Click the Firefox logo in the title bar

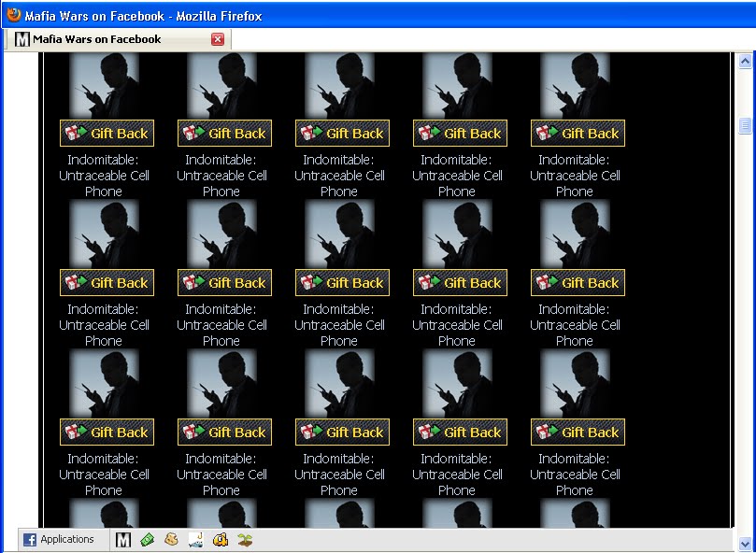tap(14, 16)
